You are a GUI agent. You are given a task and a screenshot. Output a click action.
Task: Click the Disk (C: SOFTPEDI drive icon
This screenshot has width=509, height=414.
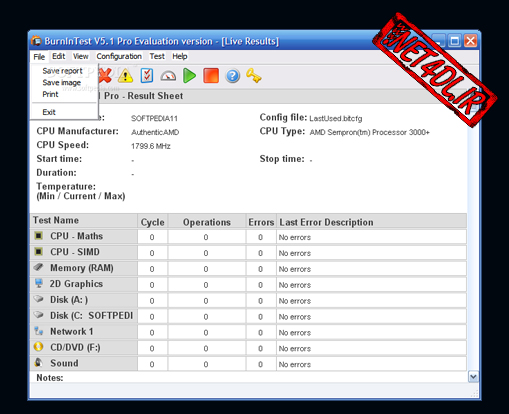tap(39, 315)
